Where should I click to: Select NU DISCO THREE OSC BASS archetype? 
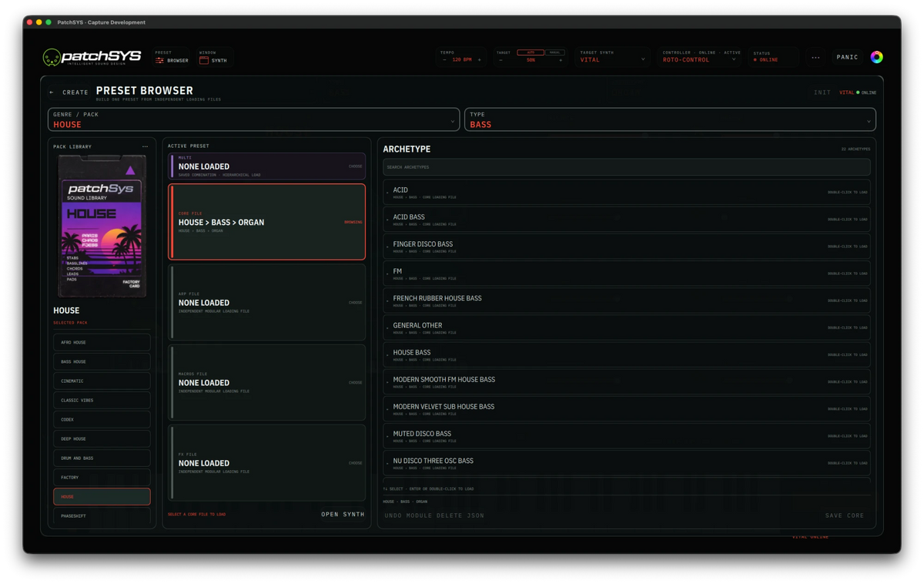pyautogui.click(x=627, y=463)
